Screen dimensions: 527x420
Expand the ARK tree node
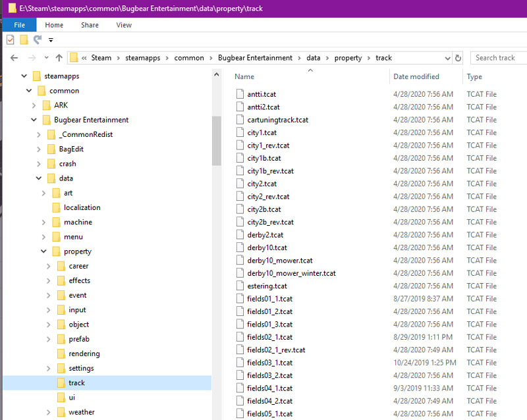34,105
